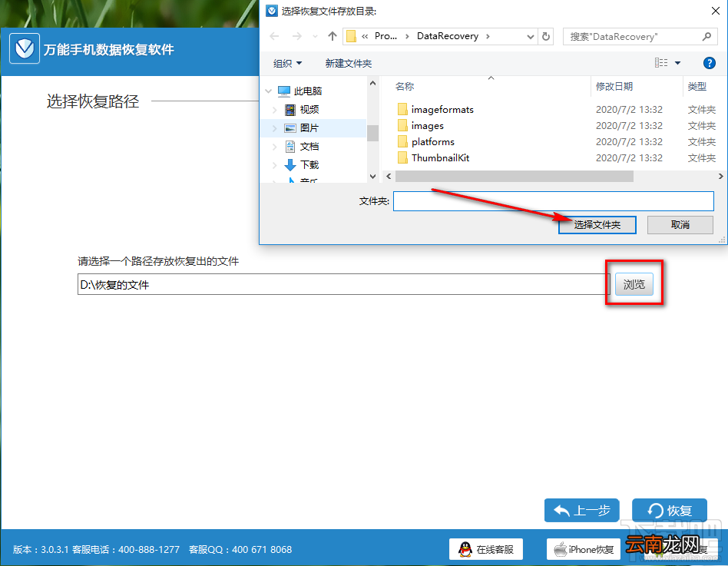Click the iPhone恢复 button

(x=584, y=549)
